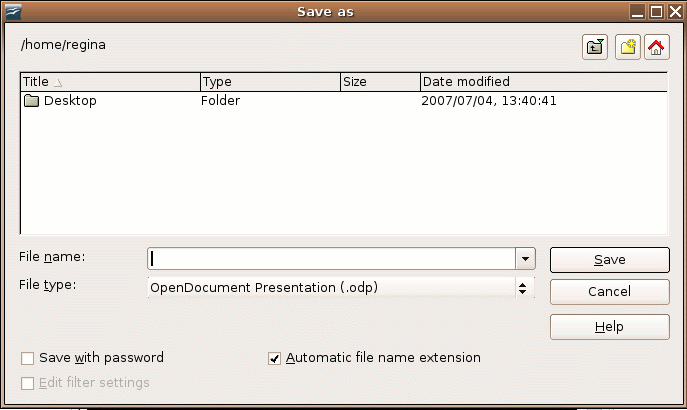Click the /home/regina path label

[x=63, y=45]
